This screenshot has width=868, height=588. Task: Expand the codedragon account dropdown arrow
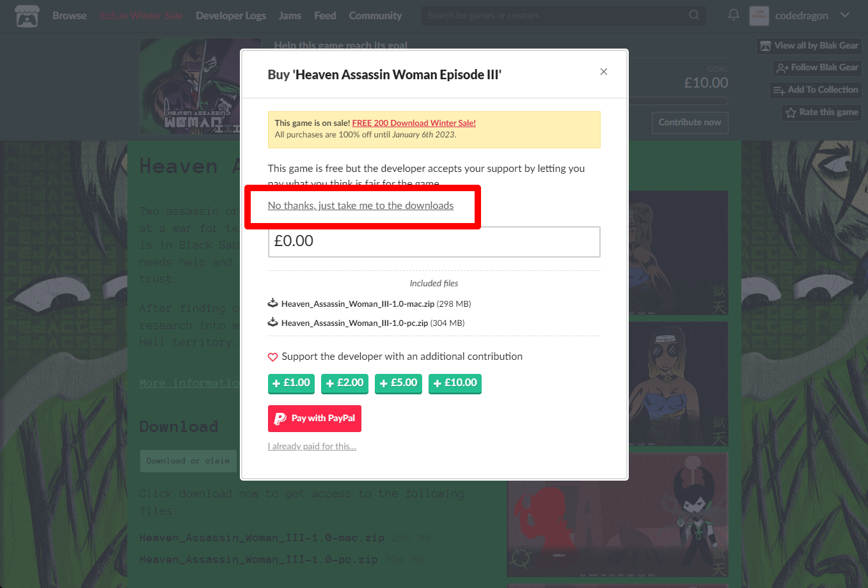tap(844, 15)
